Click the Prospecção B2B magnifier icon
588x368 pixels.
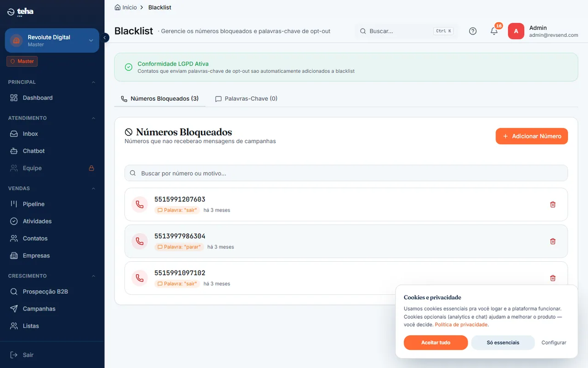coord(14,292)
